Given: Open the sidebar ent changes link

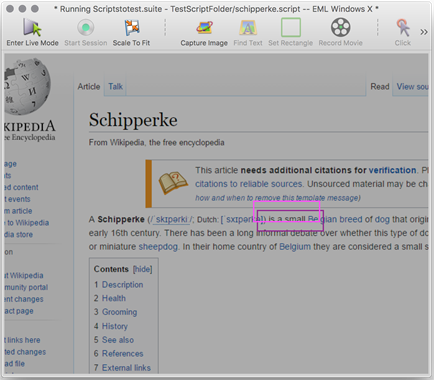Looking at the screenshot, I should (x=24, y=299).
